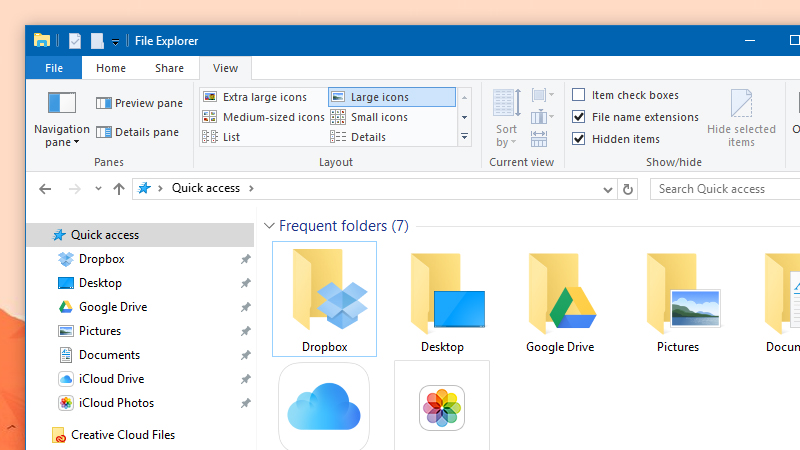The width and height of the screenshot is (800, 450).
Task: Open Customize Quick Access Toolbar arrow
Action: pos(115,42)
